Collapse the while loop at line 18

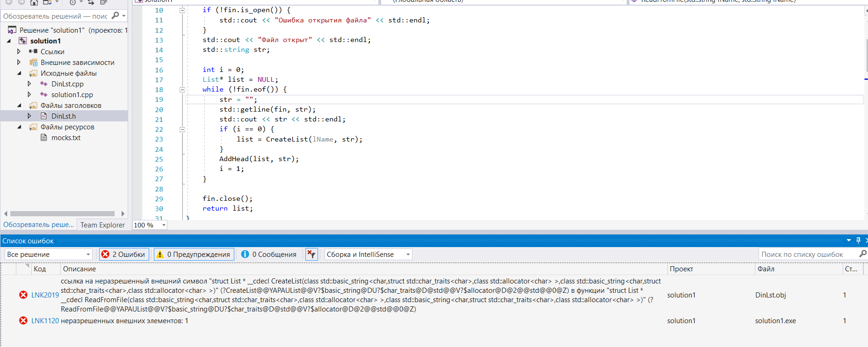tap(182, 90)
